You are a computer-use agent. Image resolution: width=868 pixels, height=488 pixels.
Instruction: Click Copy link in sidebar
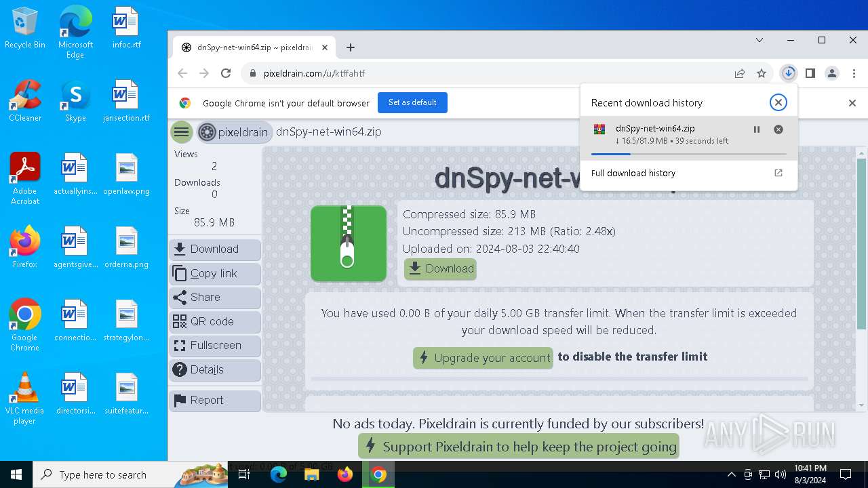215,274
